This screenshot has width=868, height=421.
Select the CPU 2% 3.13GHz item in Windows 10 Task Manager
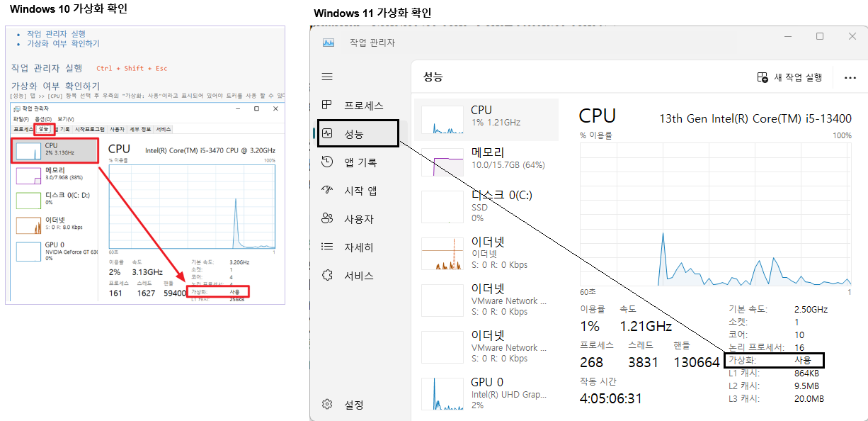pyautogui.click(x=55, y=151)
